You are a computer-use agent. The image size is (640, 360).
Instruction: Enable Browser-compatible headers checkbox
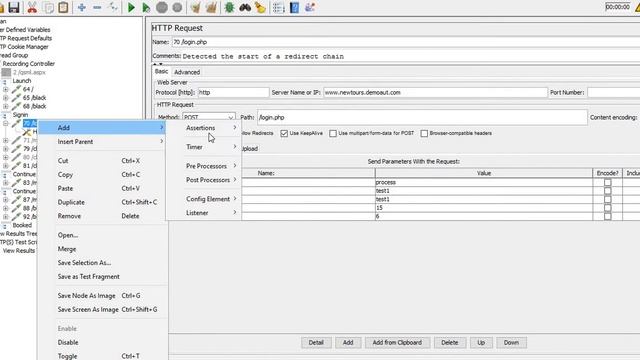(x=424, y=133)
